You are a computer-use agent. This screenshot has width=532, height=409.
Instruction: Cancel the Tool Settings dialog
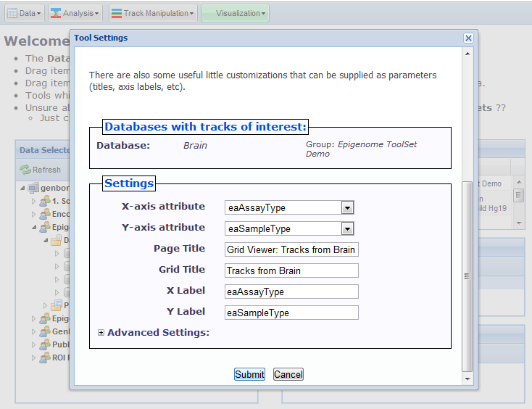click(288, 374)
